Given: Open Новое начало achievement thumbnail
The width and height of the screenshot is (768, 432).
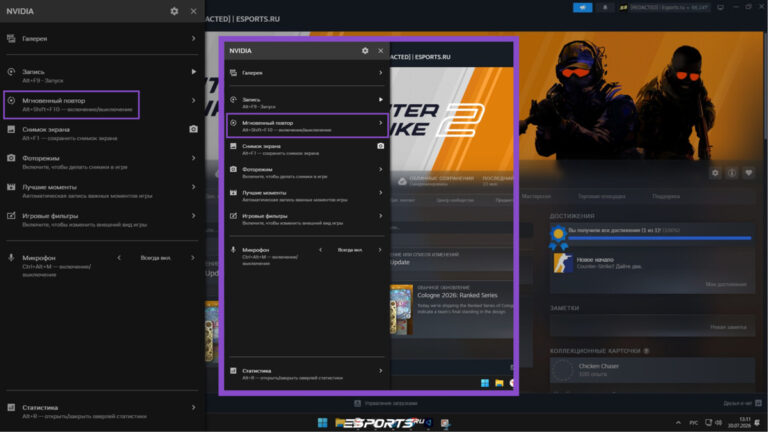Looking at the screenshot, I should click(x=563, y=263).
